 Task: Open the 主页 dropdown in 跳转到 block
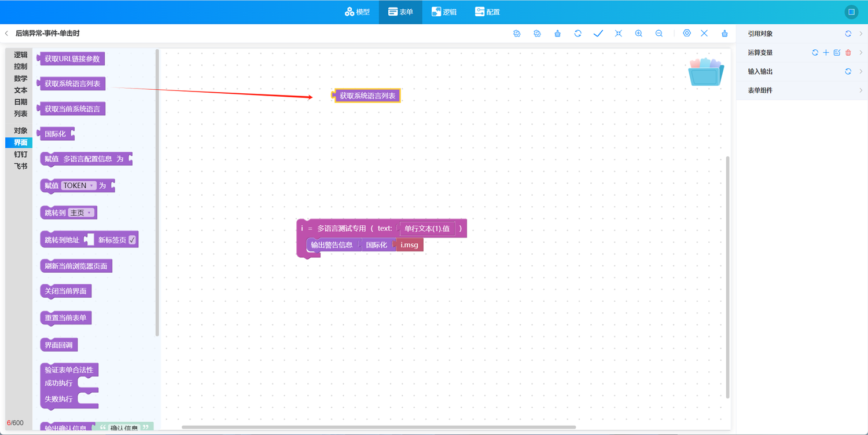[81, 213]
